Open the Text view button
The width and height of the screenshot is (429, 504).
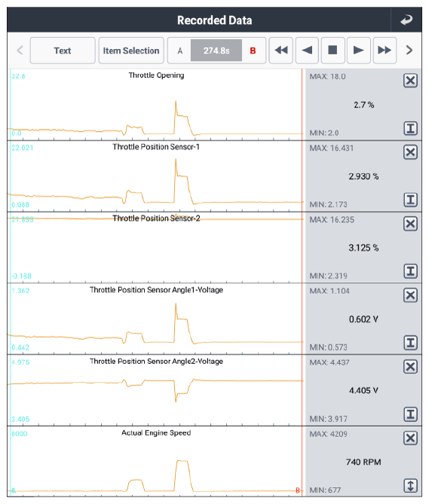click(63, 50)
